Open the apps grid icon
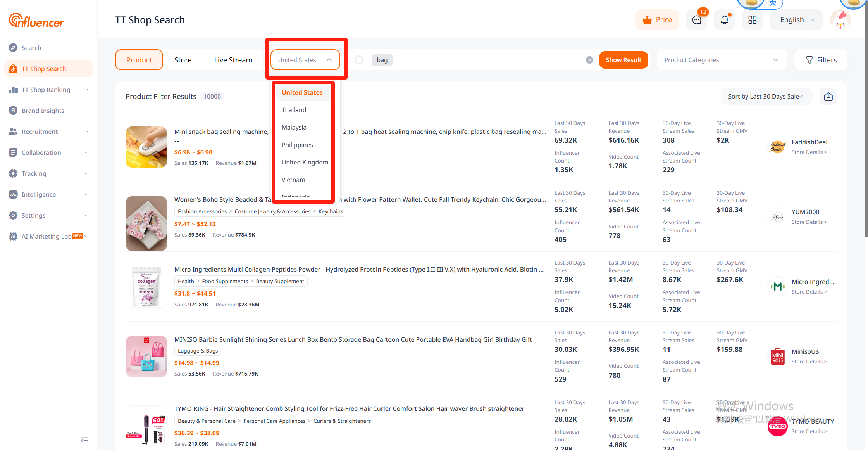 (752, 20)
